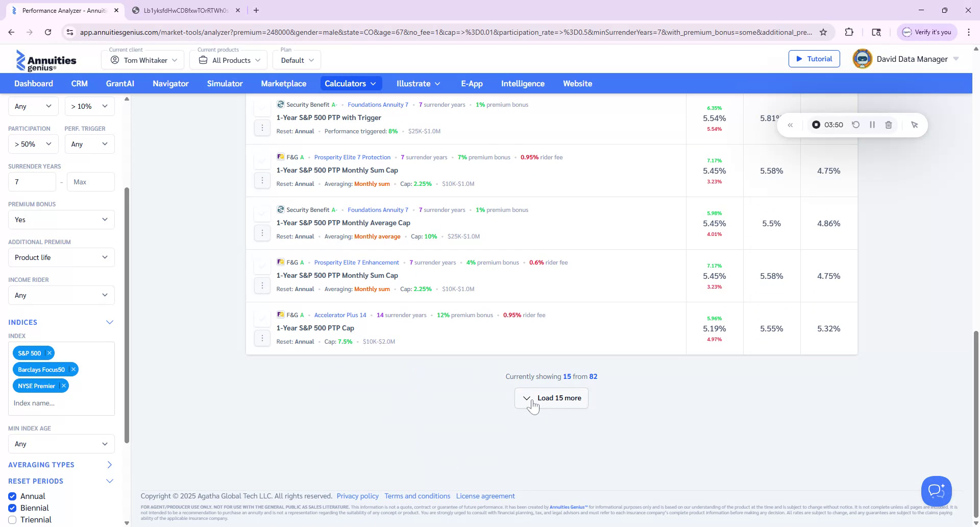The image size is (980, 527).
Task: Uncheck the Annual reset period
Action: 12,496
